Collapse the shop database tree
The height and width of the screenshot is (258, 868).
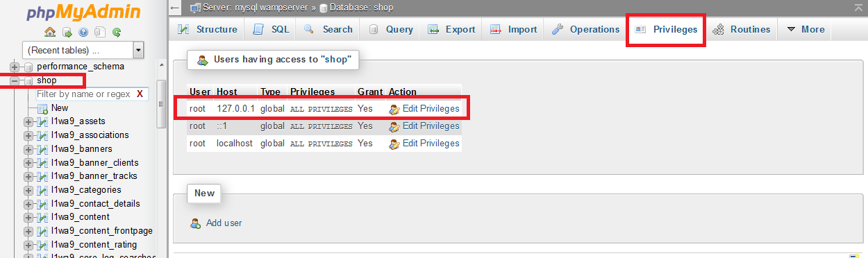(15, 80)
